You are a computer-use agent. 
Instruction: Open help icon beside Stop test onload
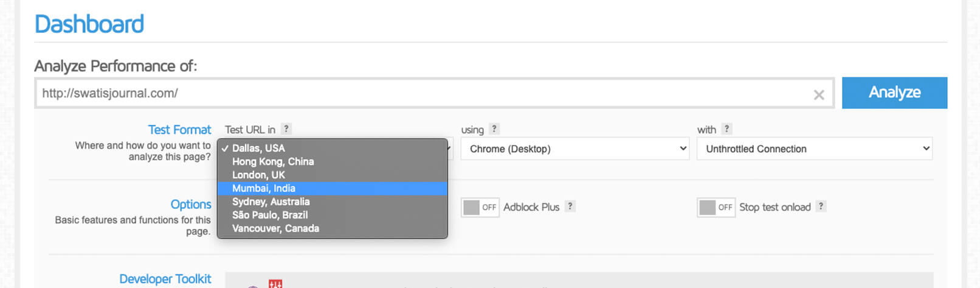[821, 206]
